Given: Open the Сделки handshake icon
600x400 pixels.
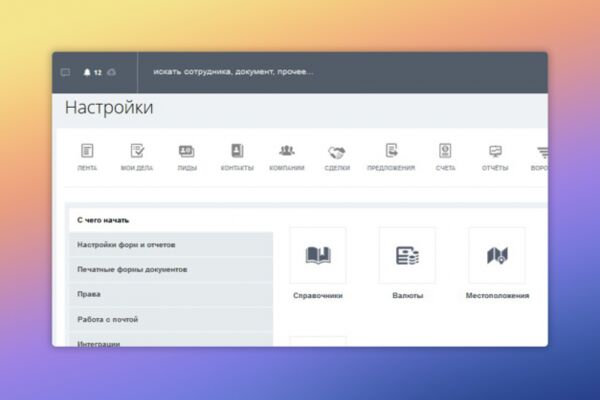Looking at the screenshot, I should 337,152.
